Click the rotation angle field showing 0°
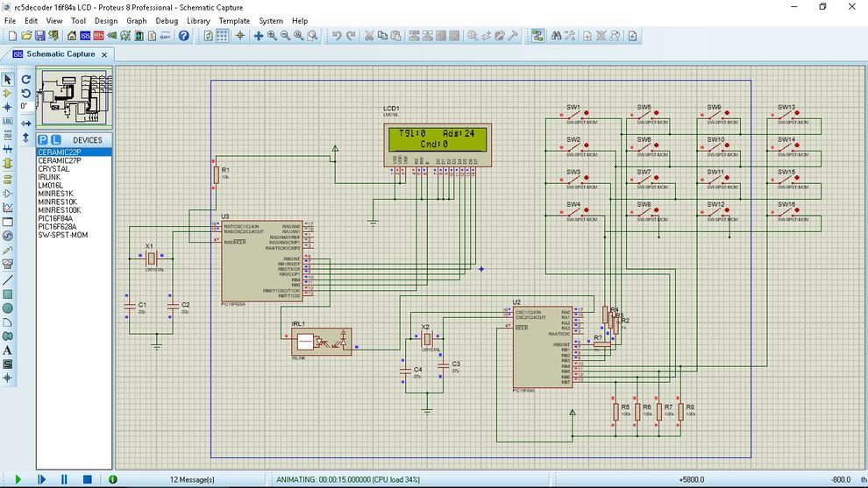The image size is (868, 488). pyautogui.click(x=25, y=106)
